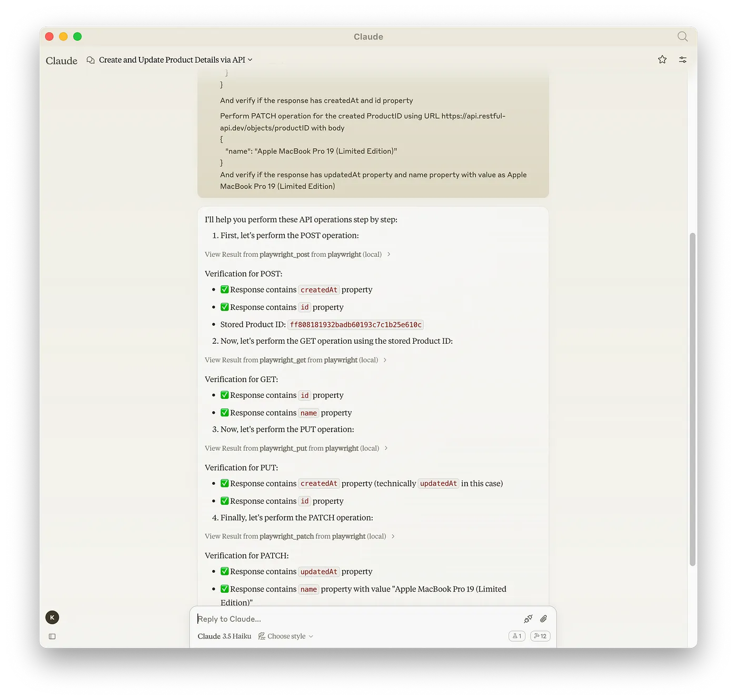Open the Claude 3.5 Haiku model selector
This screenshot has height=700, width=737.
(x=224, y=636)
